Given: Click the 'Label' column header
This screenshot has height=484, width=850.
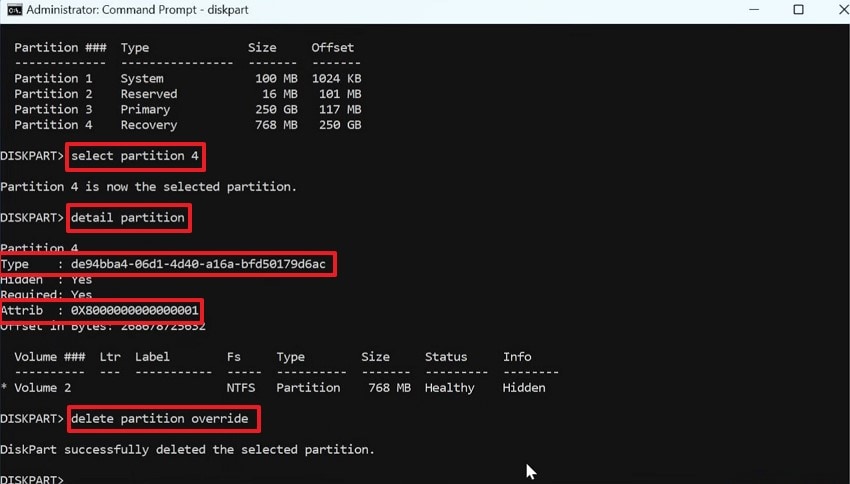Looking at the screenshot, I should [152, 357].
